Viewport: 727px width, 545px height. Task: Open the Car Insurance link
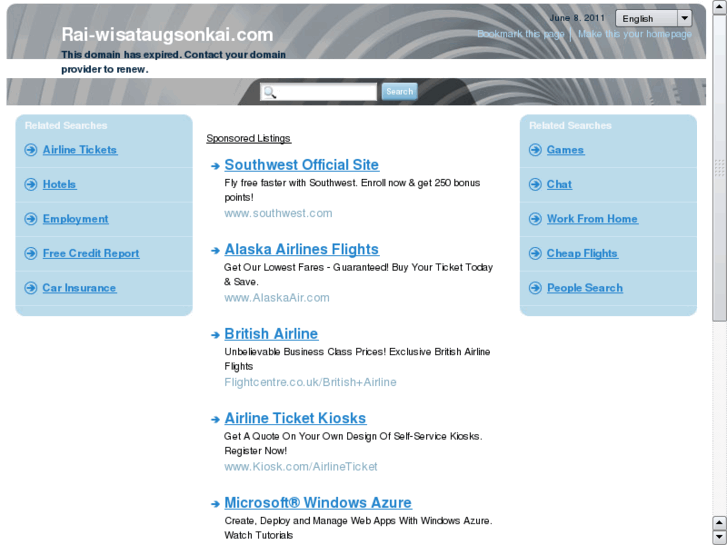point(79,288)
